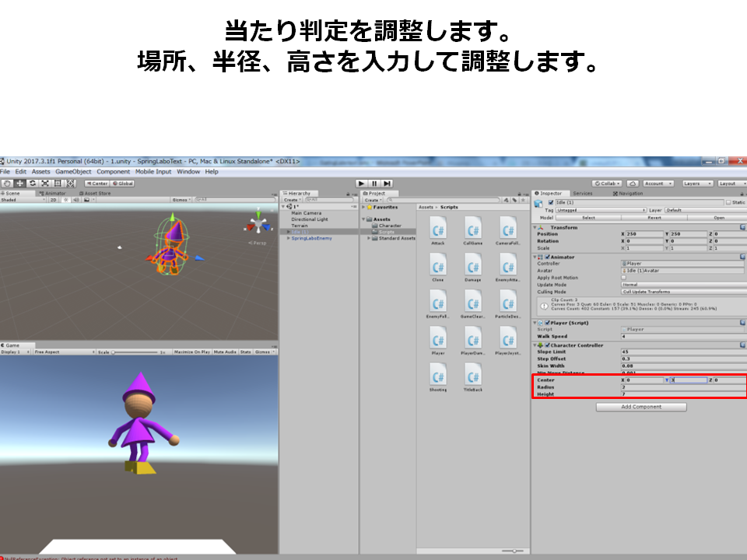The height and width of the screenshot is (560, 747).
Task: Open Character Controller component settings icon
Action: coord(742,345)
